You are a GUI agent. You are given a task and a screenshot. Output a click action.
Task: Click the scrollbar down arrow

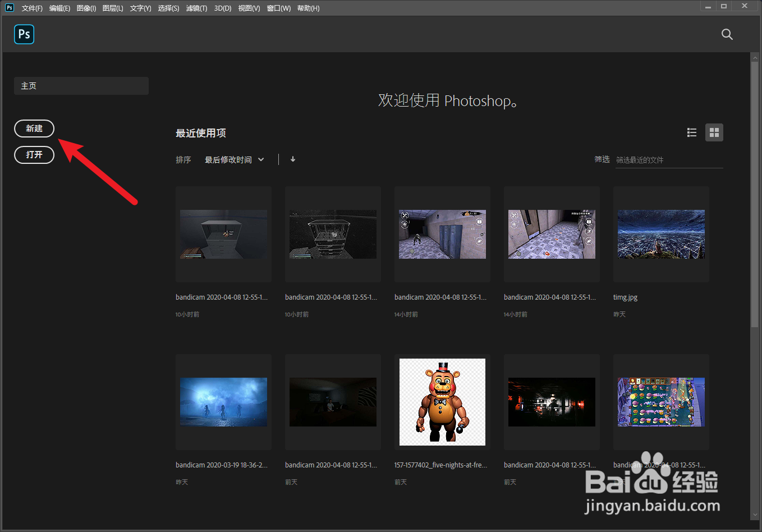click(755, 515)
